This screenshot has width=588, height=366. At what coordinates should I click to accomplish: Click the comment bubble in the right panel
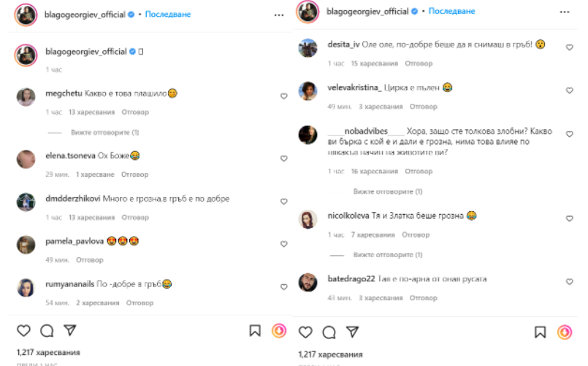click(329, 332)
